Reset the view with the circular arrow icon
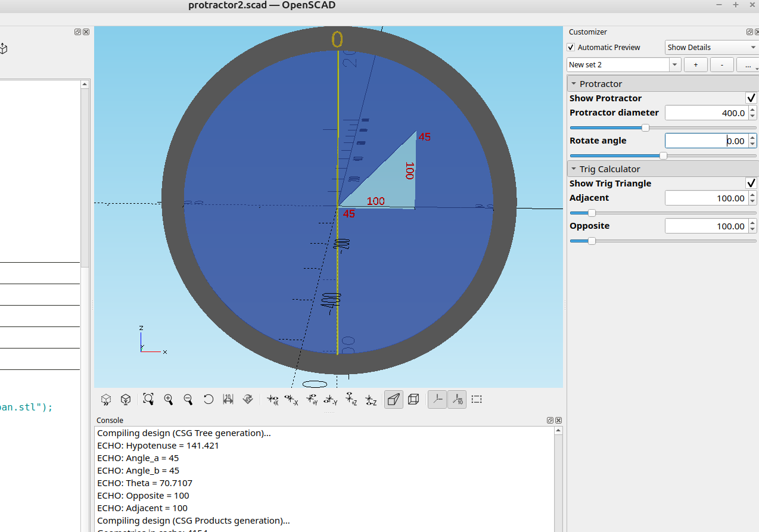759x532 pixels. 209,400
